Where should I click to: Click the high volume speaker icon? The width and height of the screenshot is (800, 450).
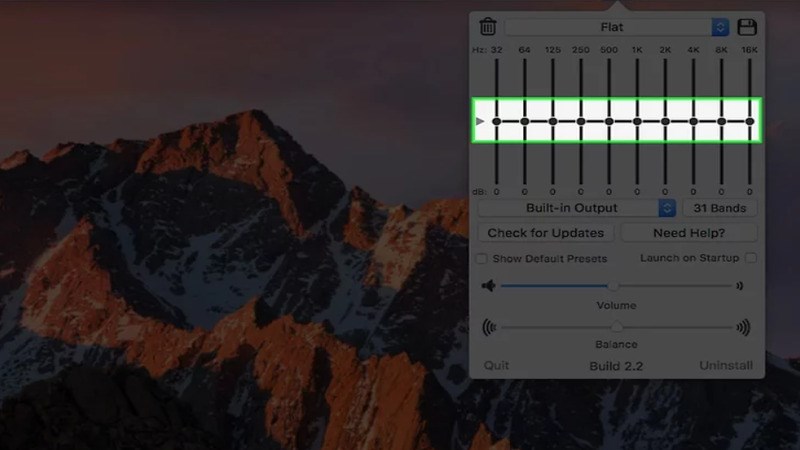[x=739, y=286]
